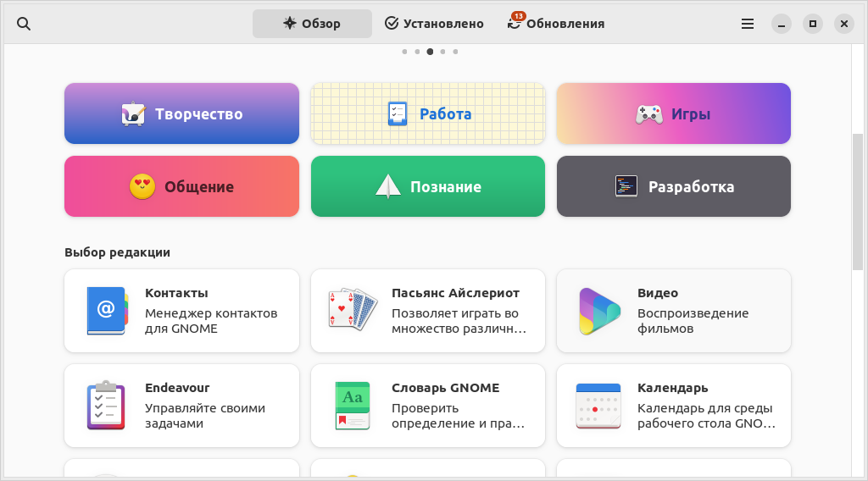Viewport: 868px width, 481px height.
Task: Open the Календарь app title
Action: (672, 388)
